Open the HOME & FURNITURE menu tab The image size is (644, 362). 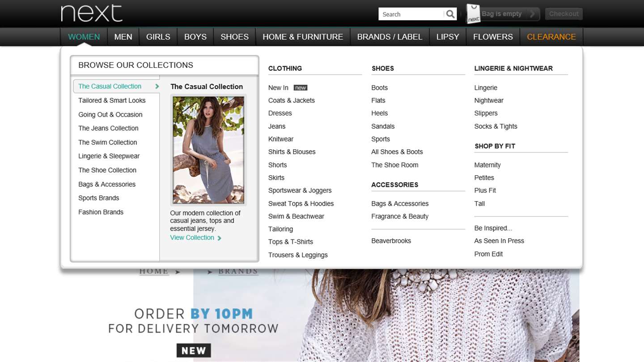point(303,37)
